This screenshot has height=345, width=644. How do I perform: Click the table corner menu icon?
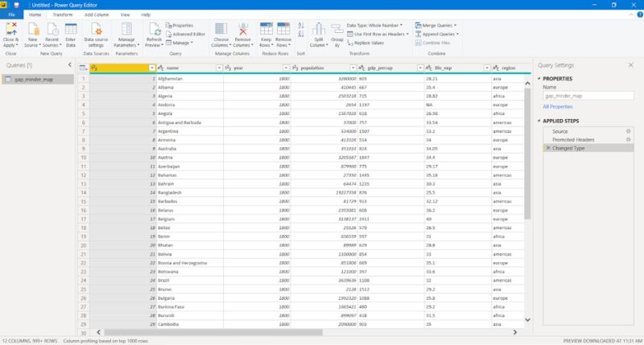pyautogui.click(x=83, y=68)
